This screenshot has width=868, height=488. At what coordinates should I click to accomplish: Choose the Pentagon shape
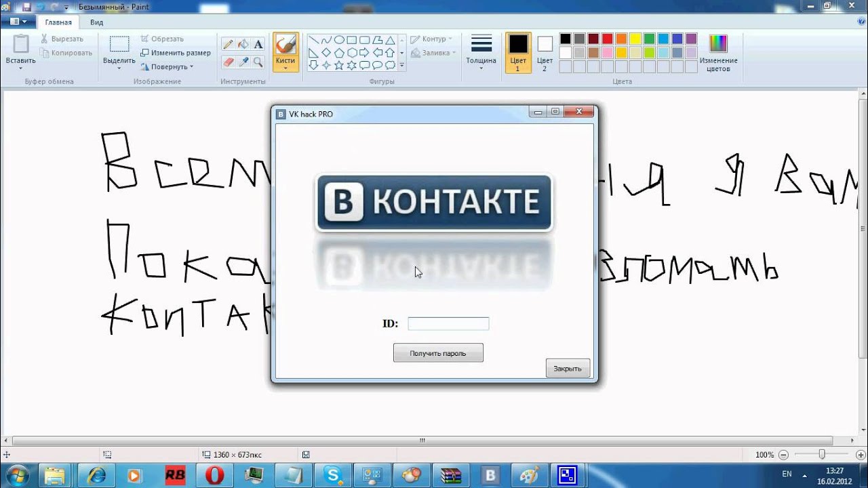339,52
